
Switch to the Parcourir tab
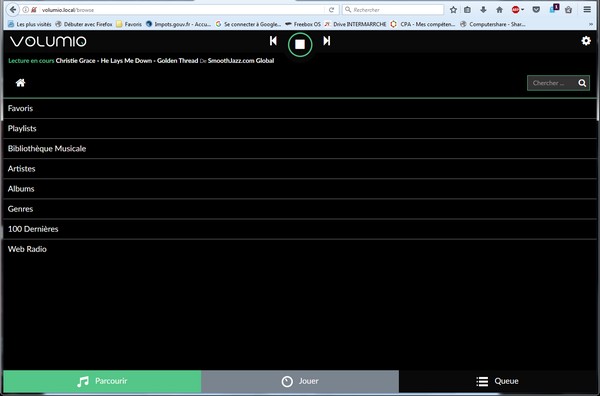click(x=102, y=381)
